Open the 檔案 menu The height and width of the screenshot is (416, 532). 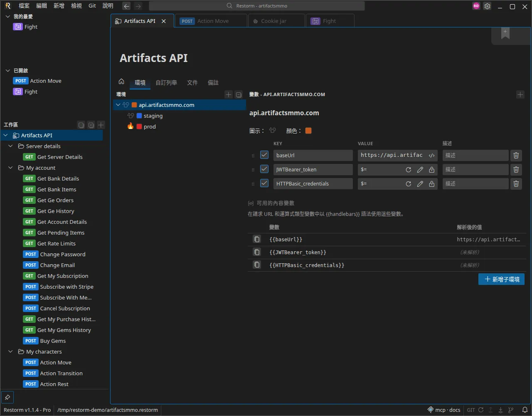point(24,6)
